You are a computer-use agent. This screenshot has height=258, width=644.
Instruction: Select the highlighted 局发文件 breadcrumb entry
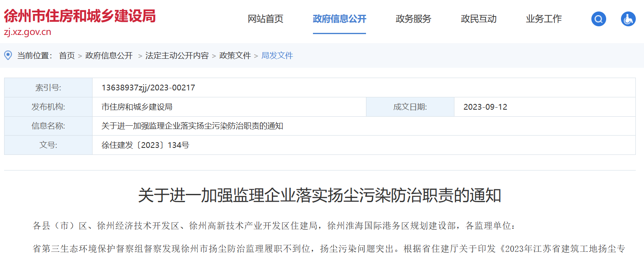pos(277,55)
